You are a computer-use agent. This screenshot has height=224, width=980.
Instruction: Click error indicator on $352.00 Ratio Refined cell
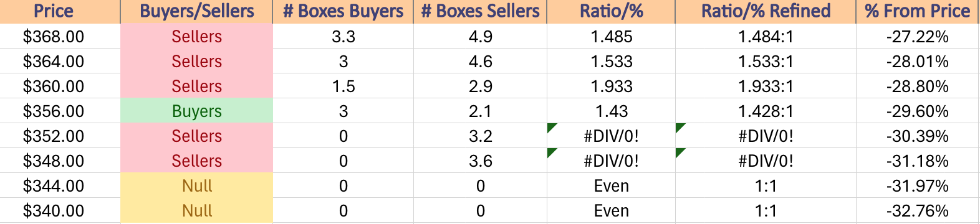(x=680, y=128)
